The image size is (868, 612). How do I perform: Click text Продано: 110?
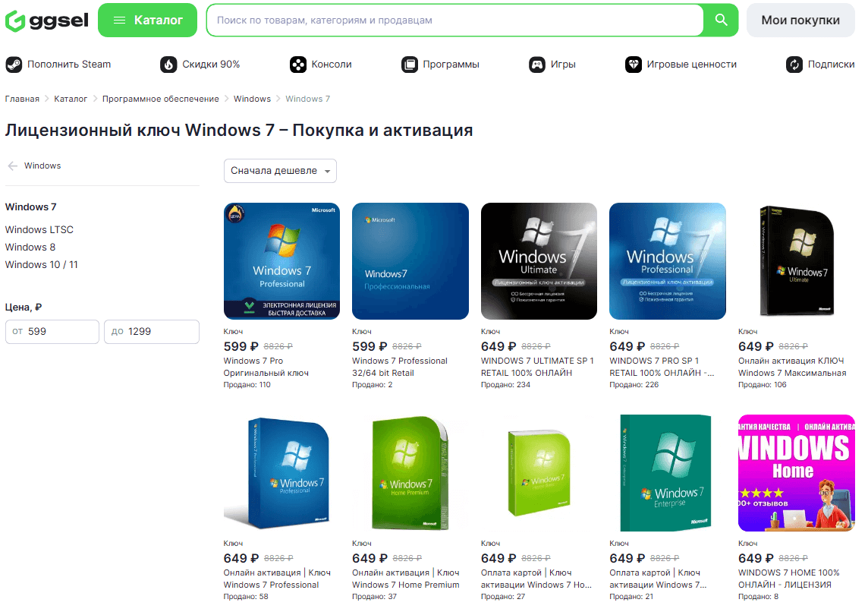(247, 384)
